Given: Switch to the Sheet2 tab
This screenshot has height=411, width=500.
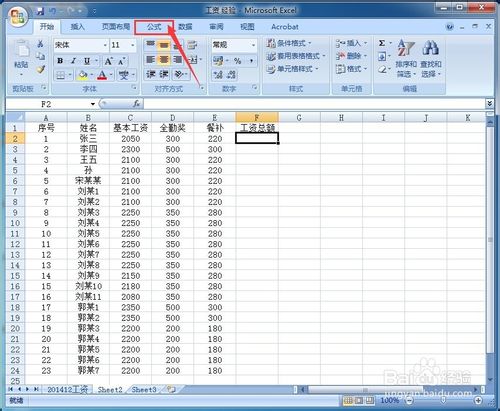Looking at the screenshot, I should [x=110, y=389].
